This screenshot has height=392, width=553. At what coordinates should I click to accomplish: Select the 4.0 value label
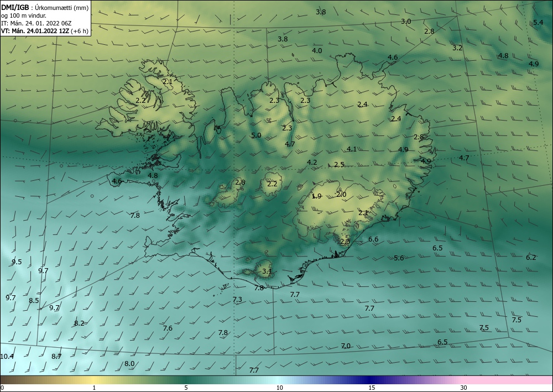pos(317,51)
